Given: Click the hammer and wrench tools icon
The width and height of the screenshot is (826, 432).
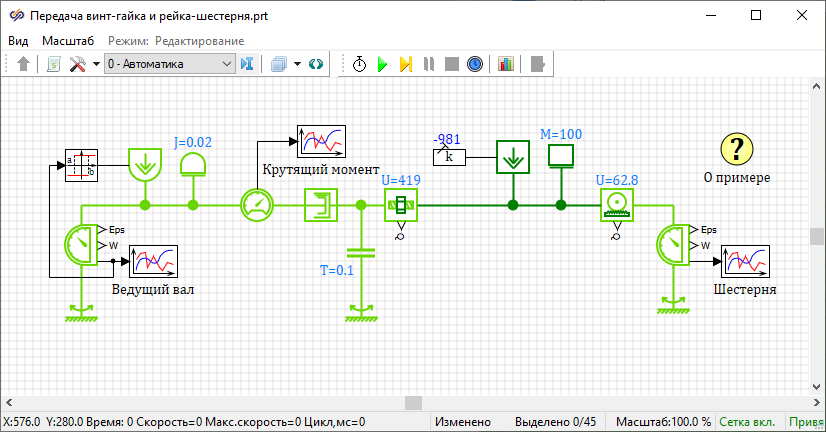Looking at the screenshot, I should click(78, 64).
